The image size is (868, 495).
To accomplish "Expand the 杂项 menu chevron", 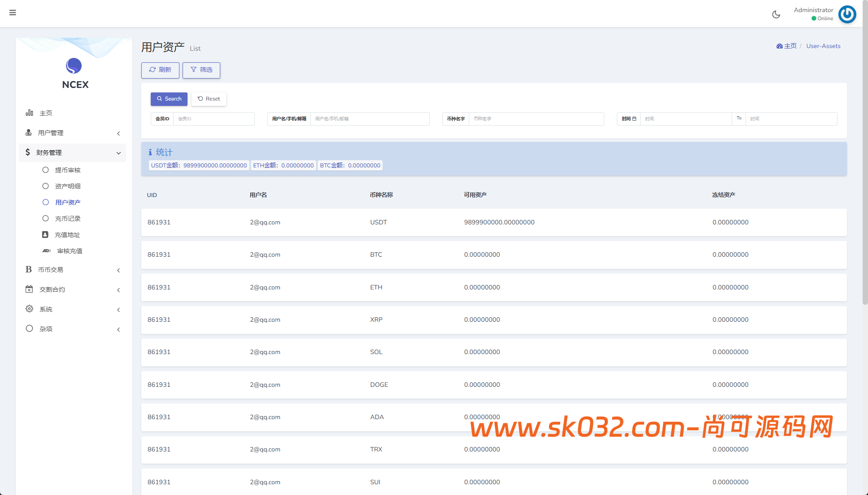I will [118, 329].
